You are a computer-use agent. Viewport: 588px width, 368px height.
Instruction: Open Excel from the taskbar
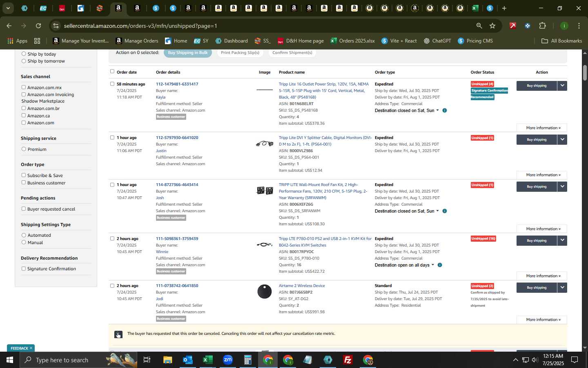(x=207, y=360)
